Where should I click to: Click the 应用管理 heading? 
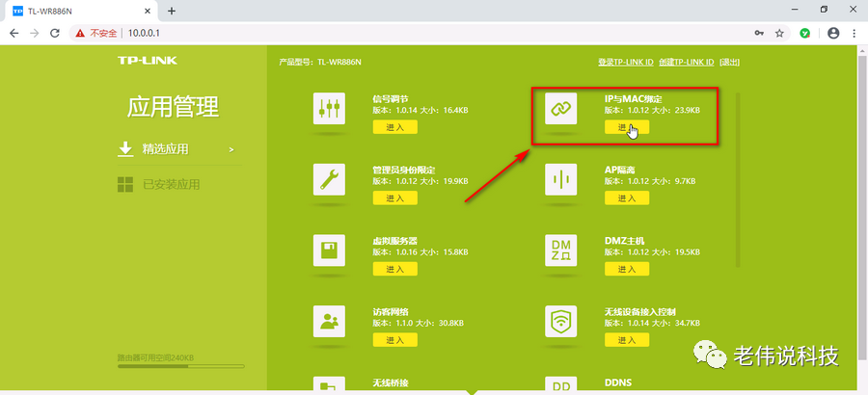[x=174, y=106]
